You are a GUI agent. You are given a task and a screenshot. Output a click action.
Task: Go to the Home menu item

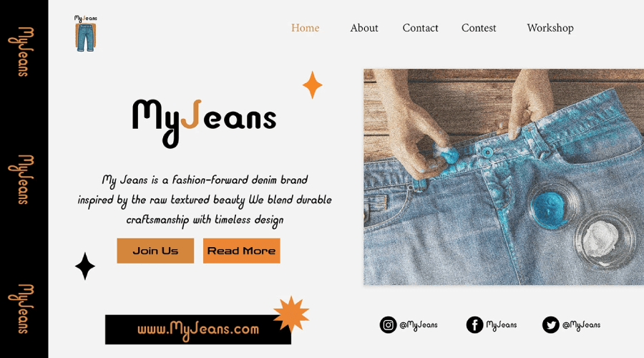pos(305,28)
